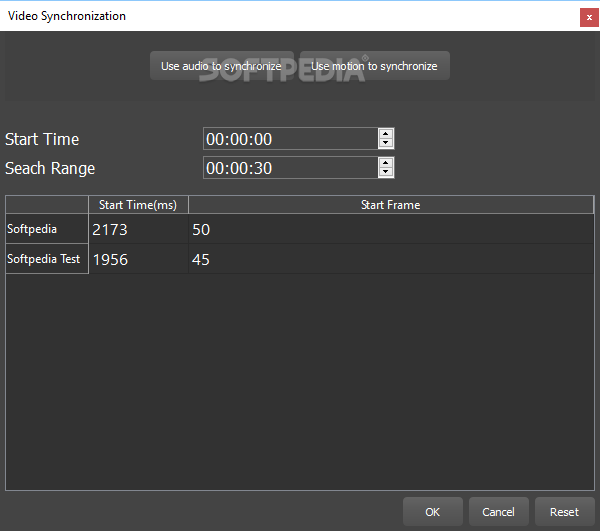Screen dimensions: 600x531
Task: Select the Start Time(ms) column header
Action: click(138, 205)
